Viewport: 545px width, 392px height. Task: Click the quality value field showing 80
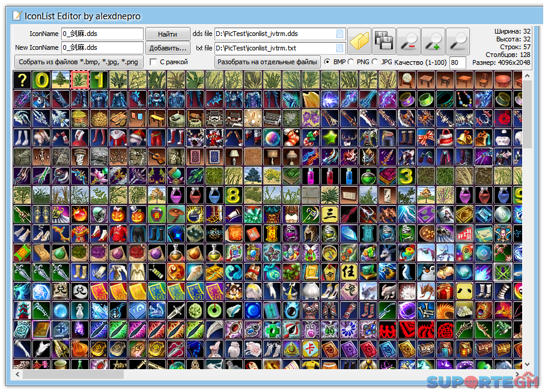coord(457,62)
